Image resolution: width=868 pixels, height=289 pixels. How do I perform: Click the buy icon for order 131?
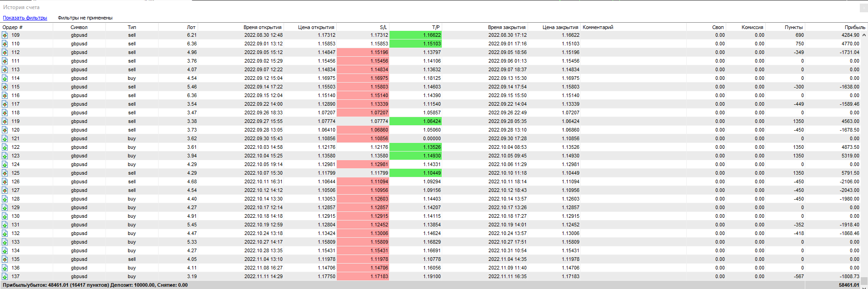pyautogui.click(x=5, y=225)
